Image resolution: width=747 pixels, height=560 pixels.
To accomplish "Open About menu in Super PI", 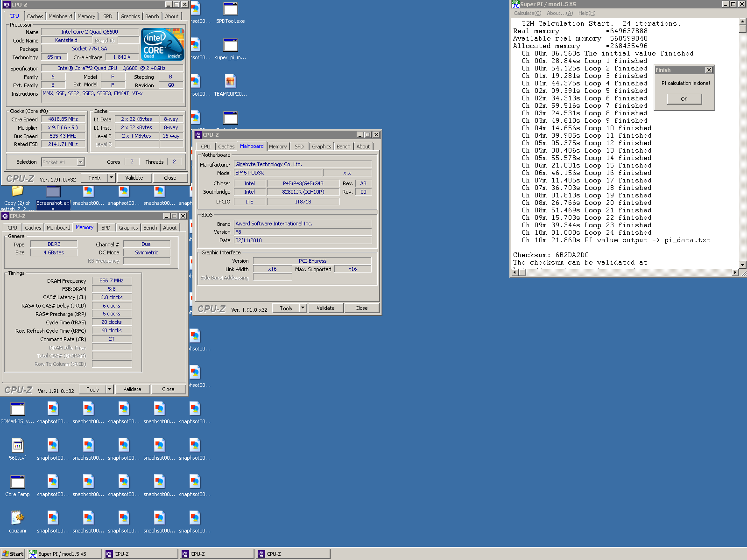I will (559, 13).
